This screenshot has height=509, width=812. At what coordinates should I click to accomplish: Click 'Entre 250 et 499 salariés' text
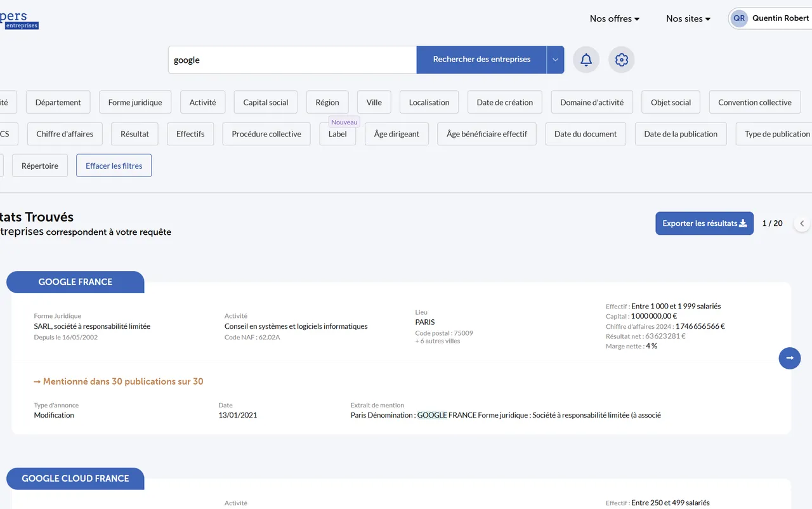671,503
